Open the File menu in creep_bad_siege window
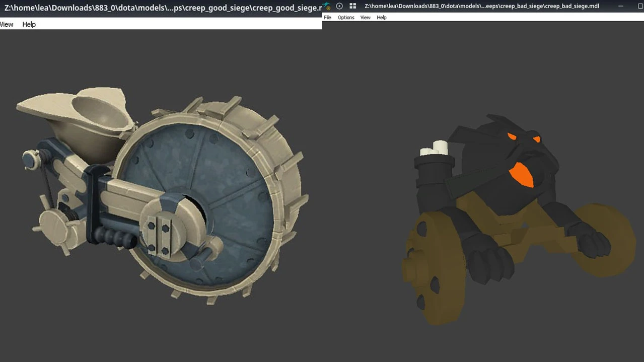The image size is (644, 362). pos(327,17)
